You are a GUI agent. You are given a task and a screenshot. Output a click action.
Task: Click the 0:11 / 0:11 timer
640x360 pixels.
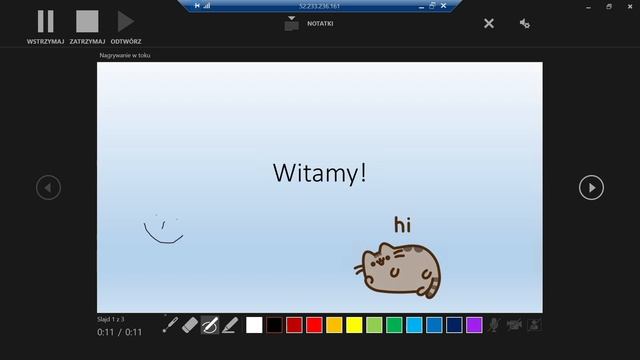120,332
